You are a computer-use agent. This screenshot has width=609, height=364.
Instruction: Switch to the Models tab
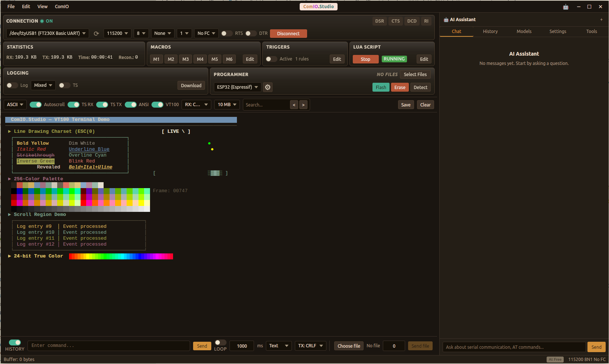point(524,32)
